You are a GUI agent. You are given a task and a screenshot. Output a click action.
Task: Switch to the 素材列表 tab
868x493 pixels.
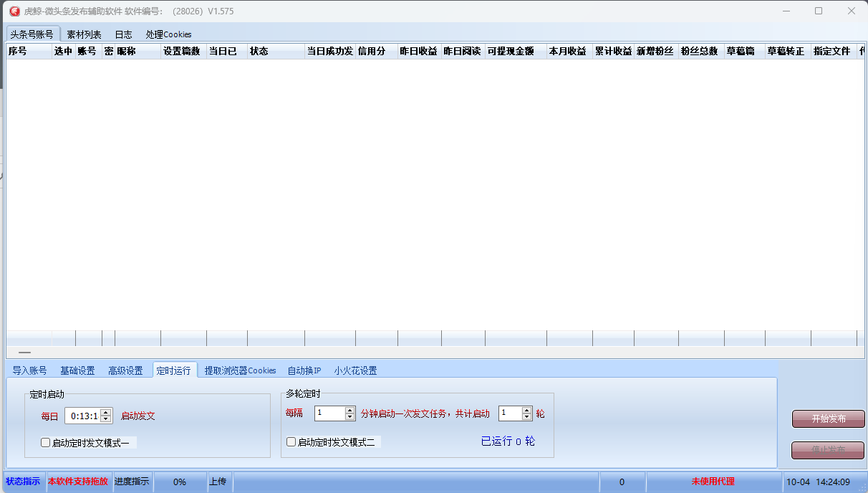pyautogui.click(x=84, y=34)
